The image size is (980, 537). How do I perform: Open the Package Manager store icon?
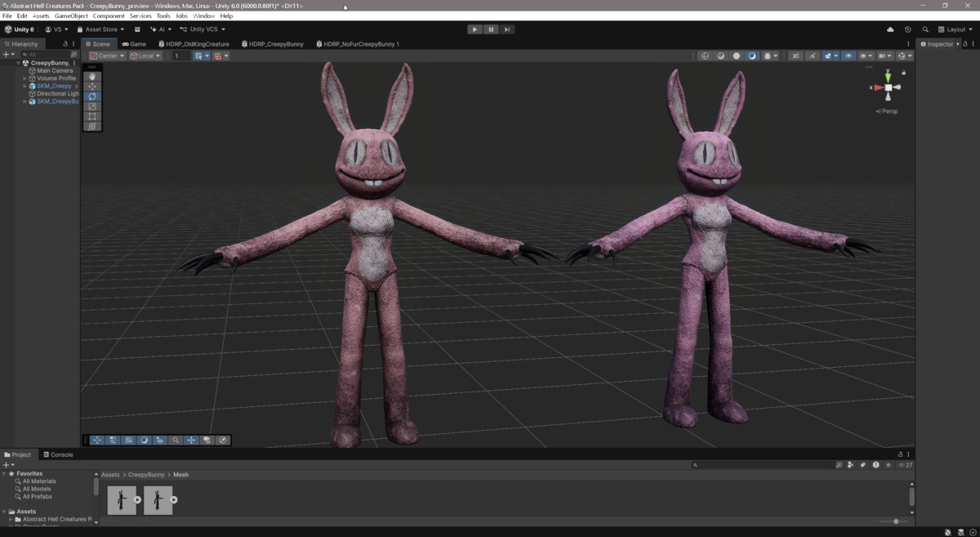tap(137, 29)
